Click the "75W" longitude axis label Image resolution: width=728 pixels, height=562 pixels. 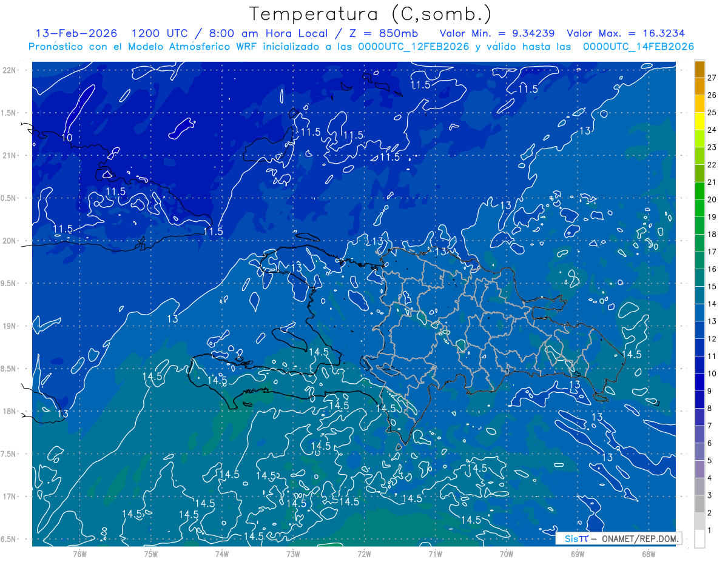(x=150, y=554)
